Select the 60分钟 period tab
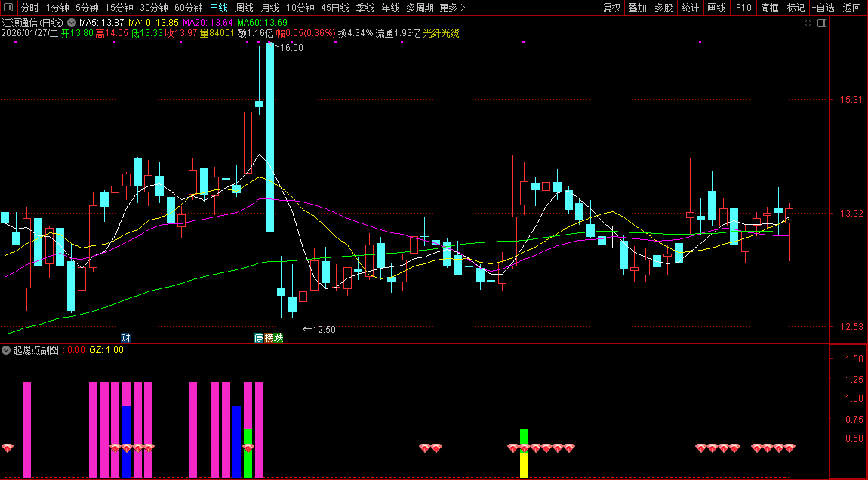This screenshot has height=480, width=868. pos(189,8)
